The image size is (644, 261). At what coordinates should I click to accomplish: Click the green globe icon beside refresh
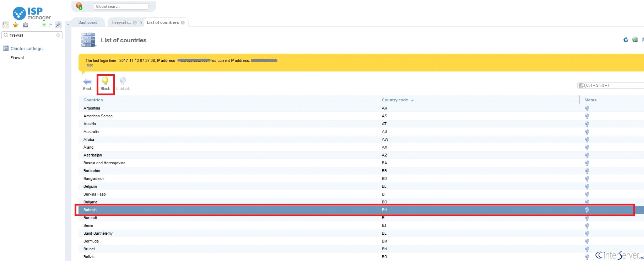point(635,39)
